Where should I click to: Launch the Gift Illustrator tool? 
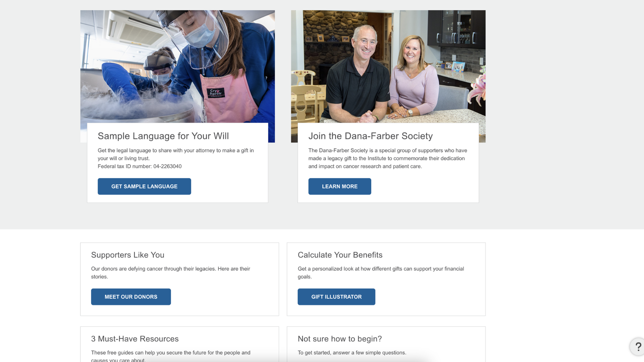pos(336,297)
